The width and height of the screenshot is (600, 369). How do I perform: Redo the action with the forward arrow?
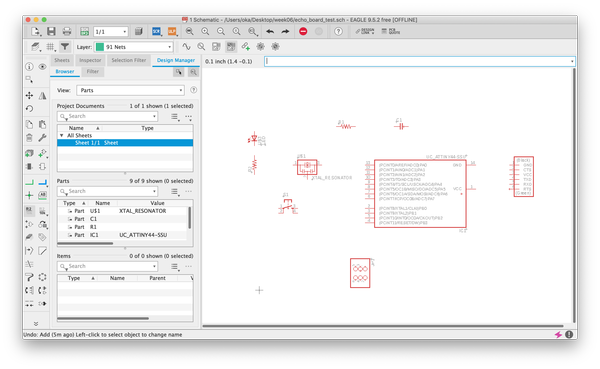pyautogui.click(x=285, y=31)
